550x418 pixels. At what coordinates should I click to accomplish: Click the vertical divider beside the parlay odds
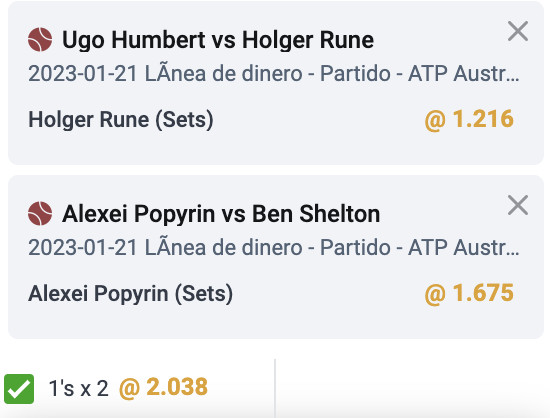point(275,388)
